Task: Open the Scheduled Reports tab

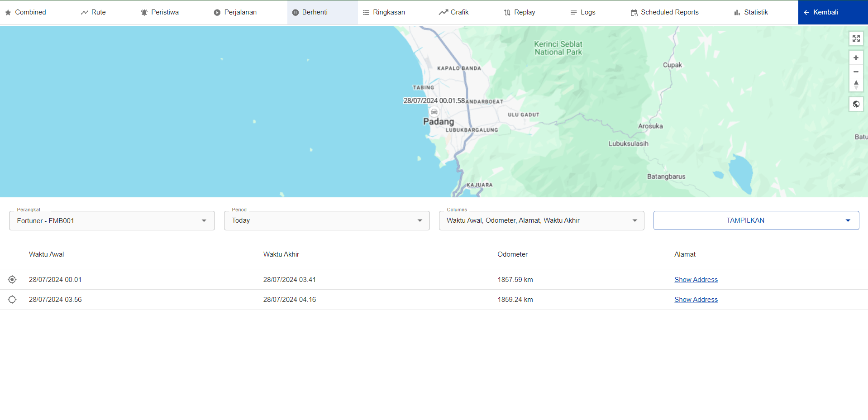Action: (x=664, y=12)
